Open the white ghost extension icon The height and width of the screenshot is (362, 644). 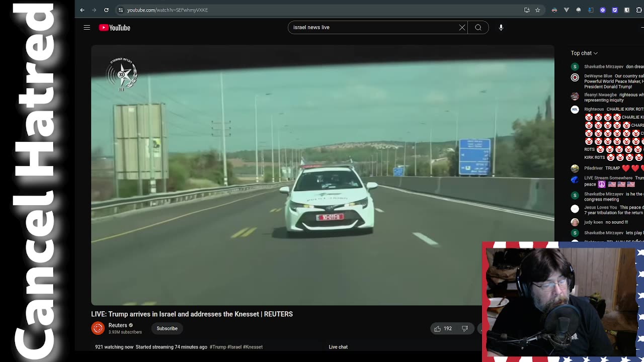[579, 10]
